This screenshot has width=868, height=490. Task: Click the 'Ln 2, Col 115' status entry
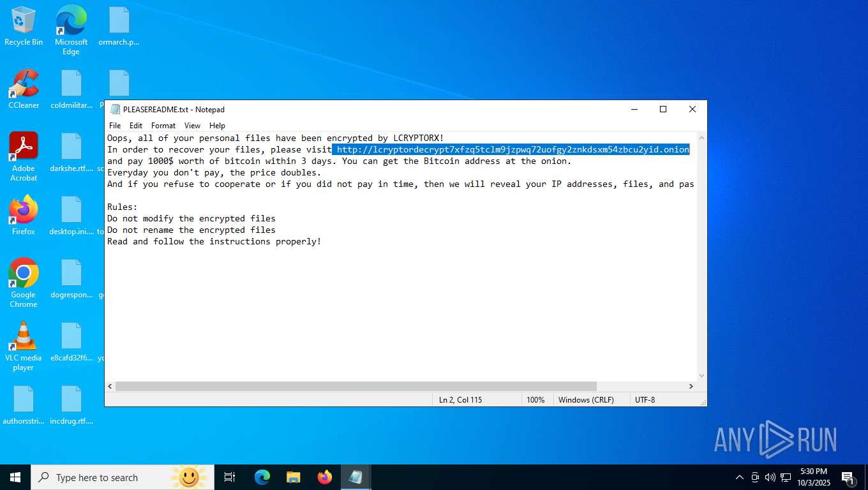[x=460, y=400]
